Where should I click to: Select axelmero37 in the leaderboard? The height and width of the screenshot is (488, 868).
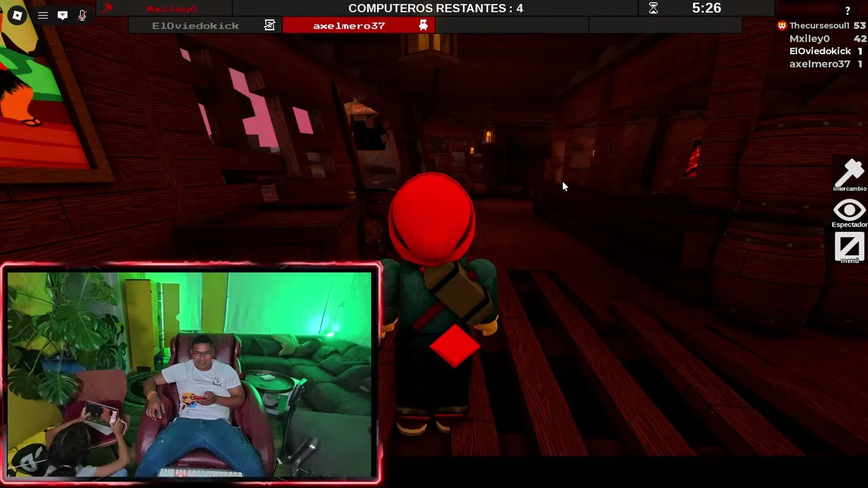pyautogui.click(x=820, y=64)
